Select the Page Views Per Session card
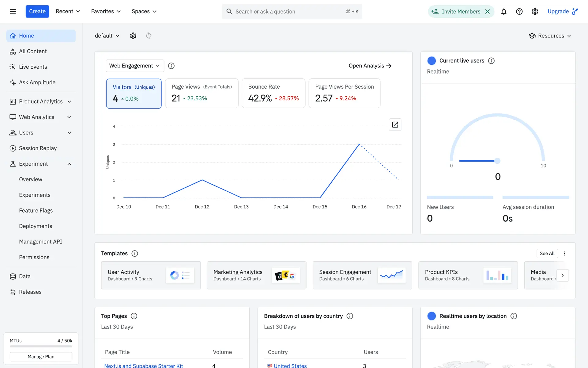 click(344, 93)
